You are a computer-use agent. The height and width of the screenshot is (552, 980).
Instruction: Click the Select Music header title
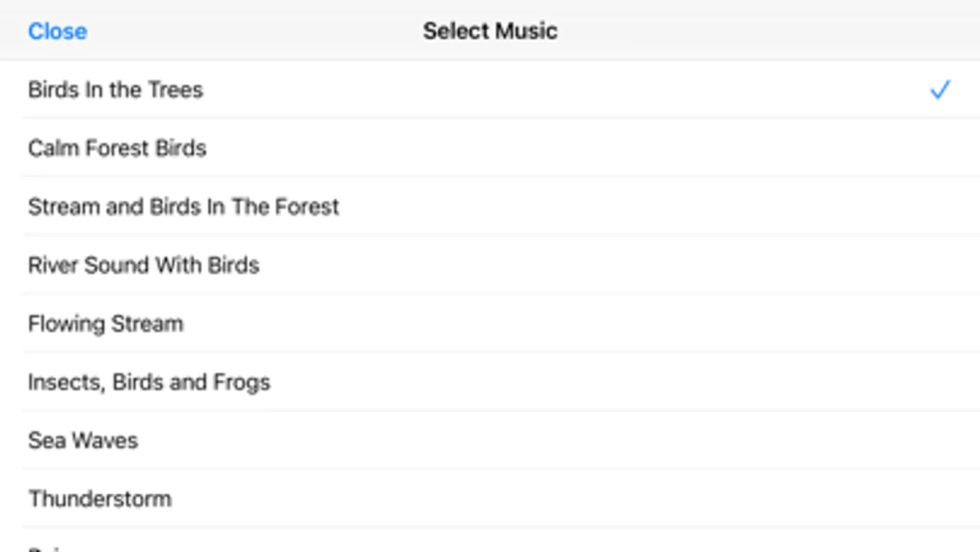(490, 31)
